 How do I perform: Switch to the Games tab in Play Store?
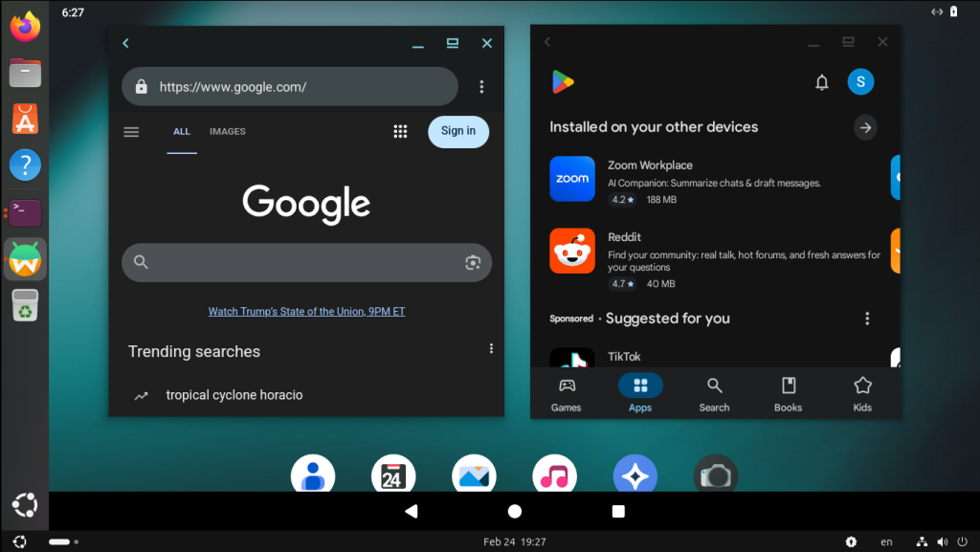[567, 393]
